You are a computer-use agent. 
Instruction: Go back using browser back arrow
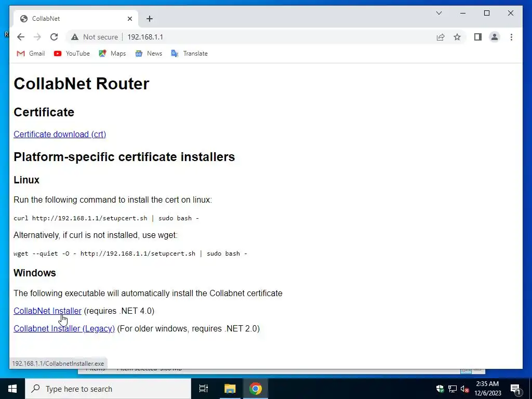pyautogui.click(x=21, y=37)
